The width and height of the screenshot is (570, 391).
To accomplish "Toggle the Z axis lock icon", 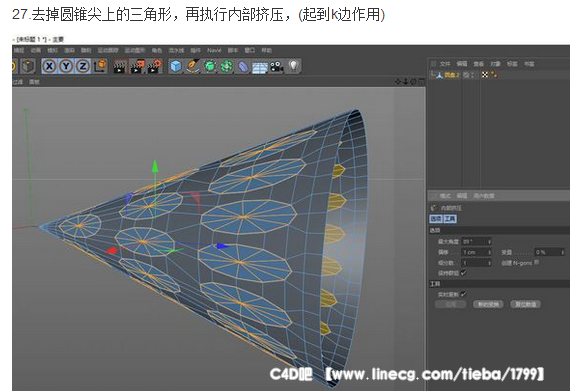I will (x=83, y=66).
